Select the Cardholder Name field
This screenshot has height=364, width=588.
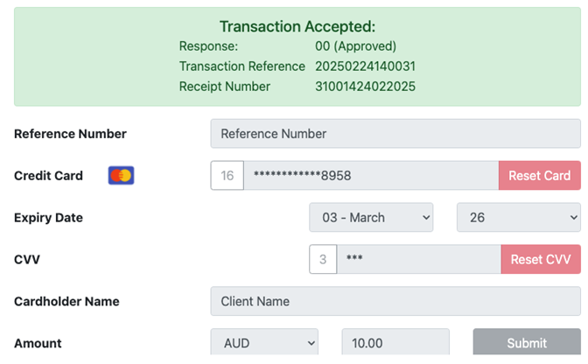[x=395, y=301]
